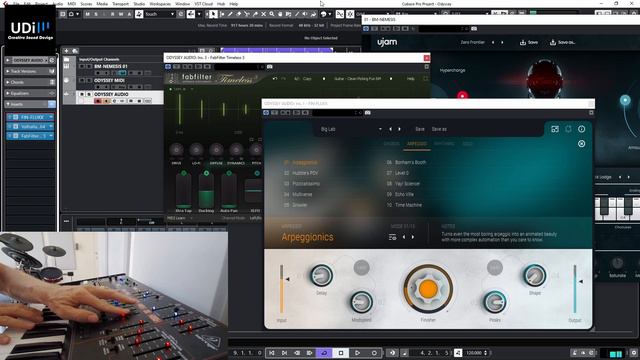Open the MIDI menu
This screenshot has width=640, height=360.
[x=71, y=4]
